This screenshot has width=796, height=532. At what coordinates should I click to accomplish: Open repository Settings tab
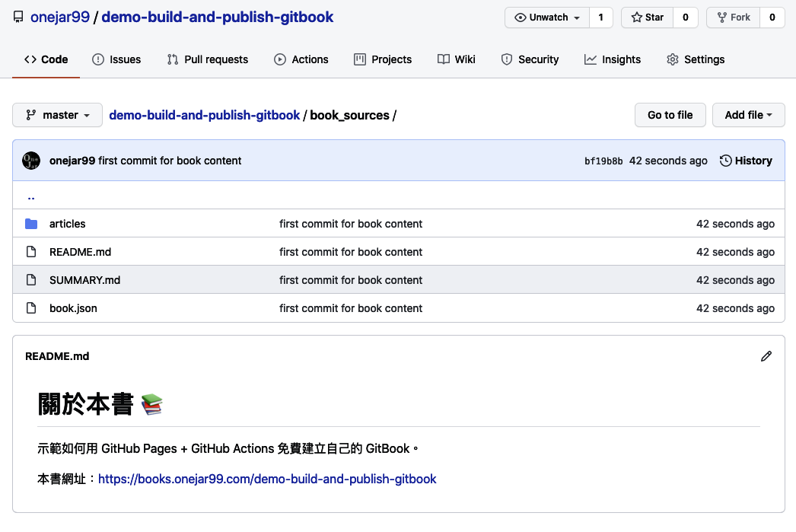point(696,59)
